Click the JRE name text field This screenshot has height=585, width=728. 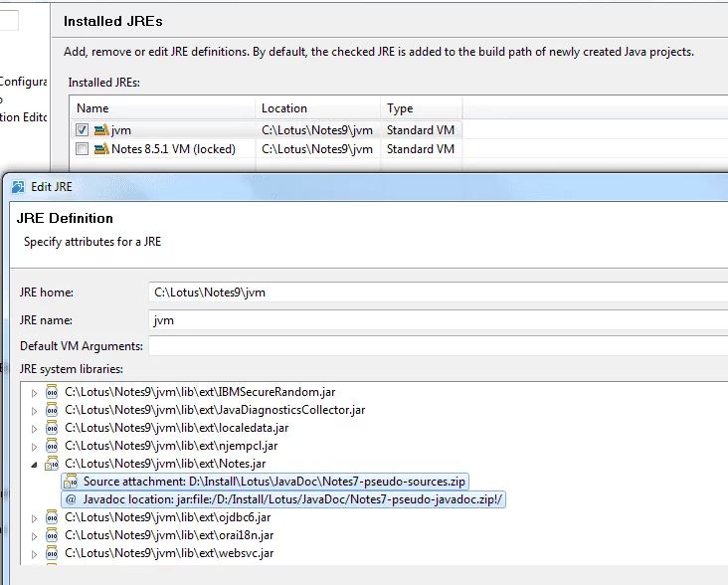(x=436, y=320)
